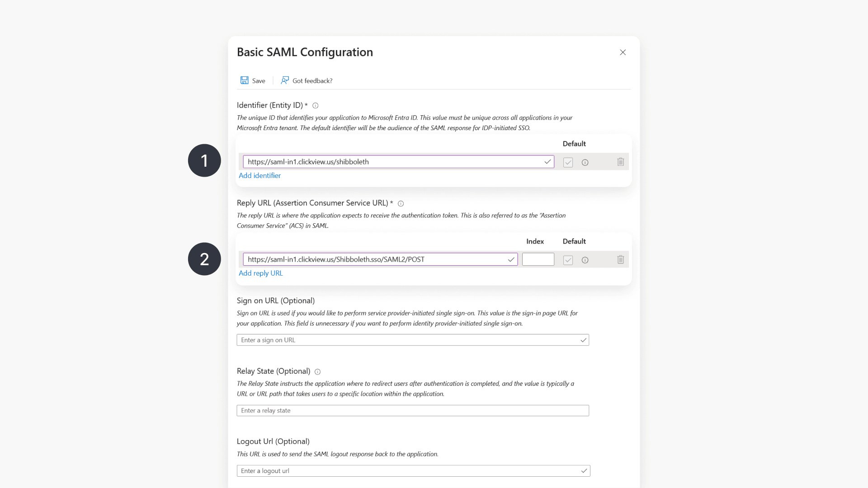Click the Got feedback smiley icon
Screen dimensions: 868x488
285,80
